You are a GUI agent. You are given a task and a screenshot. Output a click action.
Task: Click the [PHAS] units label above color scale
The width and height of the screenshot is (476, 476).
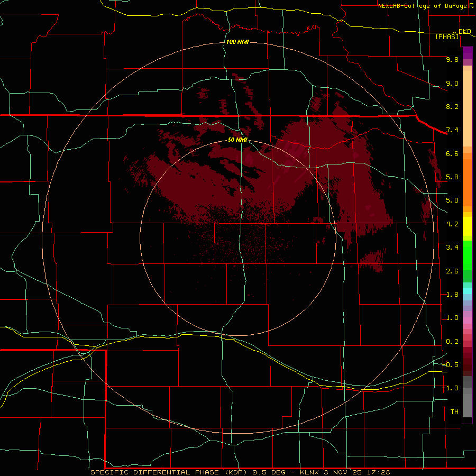447,36
